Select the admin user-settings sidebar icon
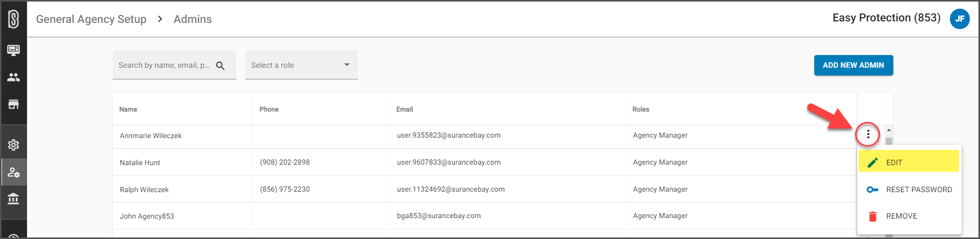Viewport: 980px width, 239px height. (14, 172)
